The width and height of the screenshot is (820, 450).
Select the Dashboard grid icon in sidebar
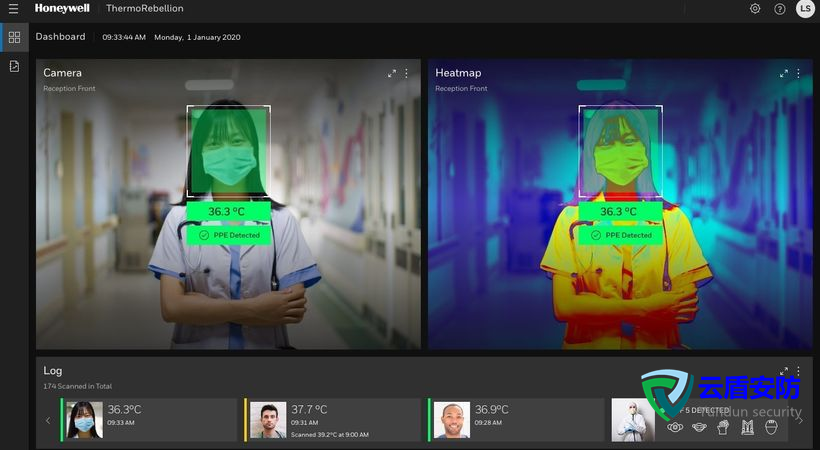(14, 38)
